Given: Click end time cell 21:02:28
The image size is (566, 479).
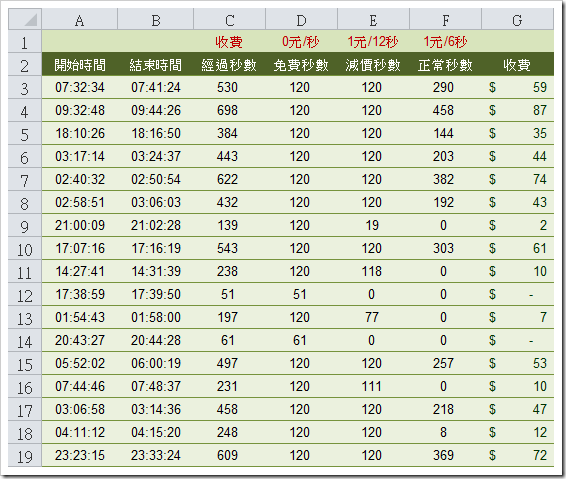Looking at the screenshot, I should tap(156, 226).
